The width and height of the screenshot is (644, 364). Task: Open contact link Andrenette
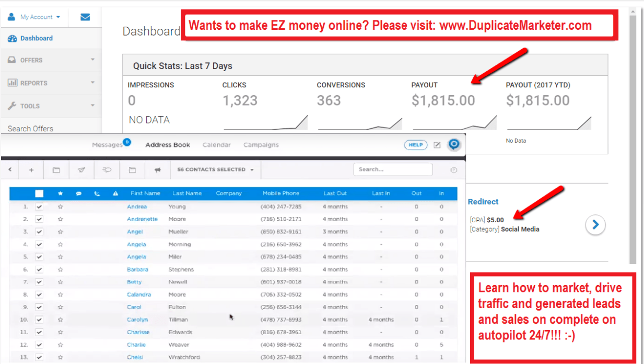142,219
